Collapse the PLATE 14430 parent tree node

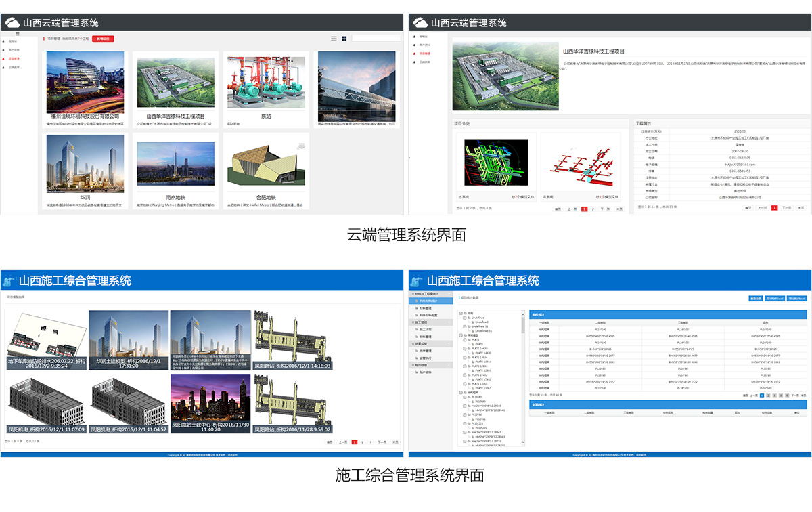464,349
